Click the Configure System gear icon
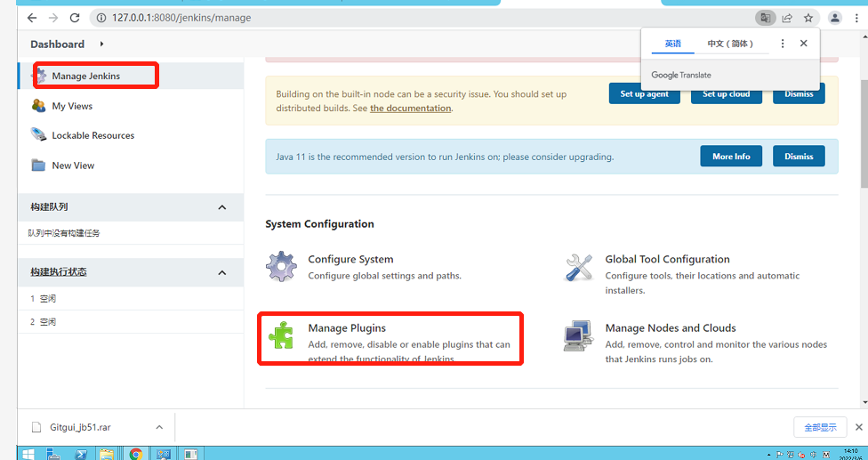Screen dimensions: 868x460 (x=282, y=267)
